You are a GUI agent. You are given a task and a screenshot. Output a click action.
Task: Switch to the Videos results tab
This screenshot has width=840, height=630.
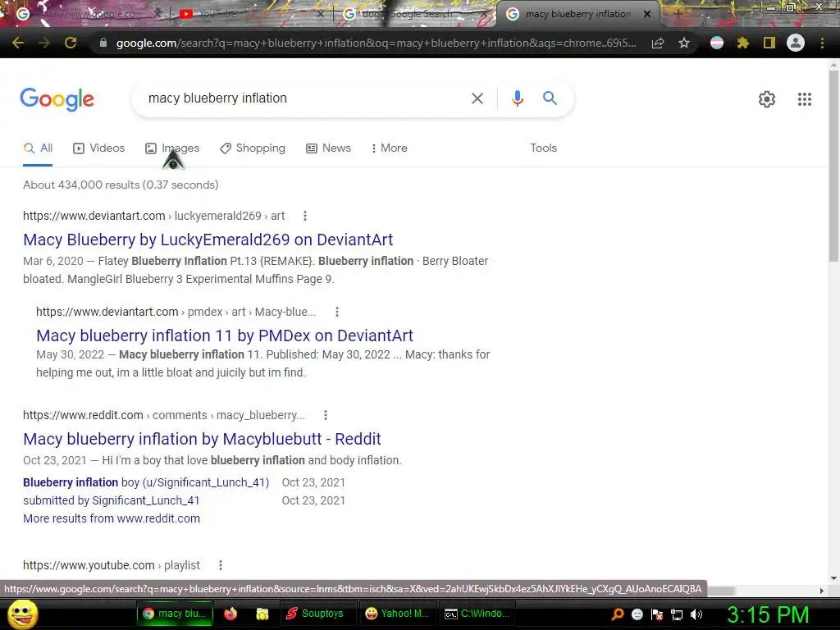(98, 148)
